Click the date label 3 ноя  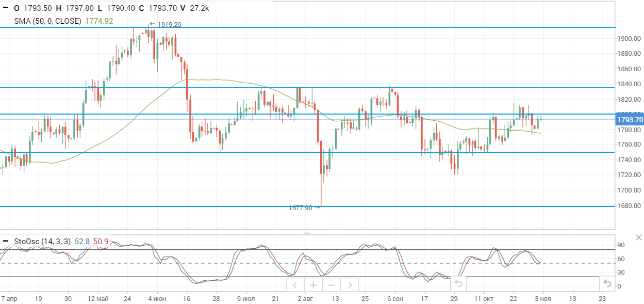point(543,299)
